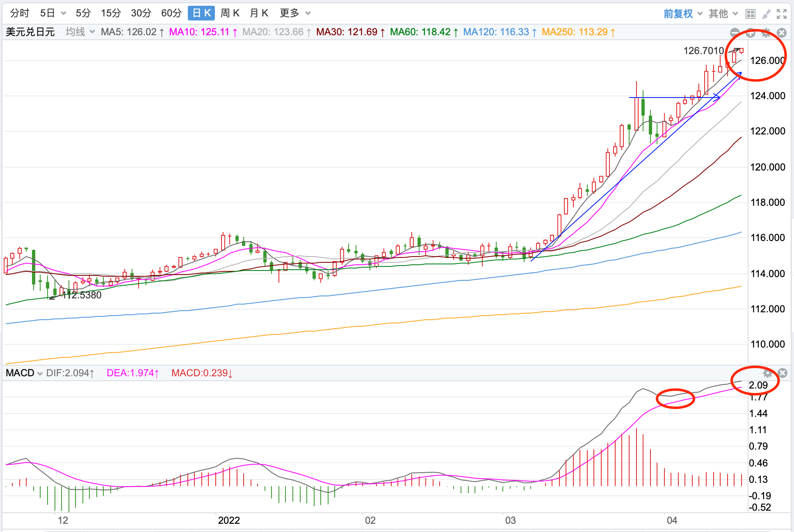
Task: Click the 美元兑日元 symbol title
Action: click(x=30, y=32)
